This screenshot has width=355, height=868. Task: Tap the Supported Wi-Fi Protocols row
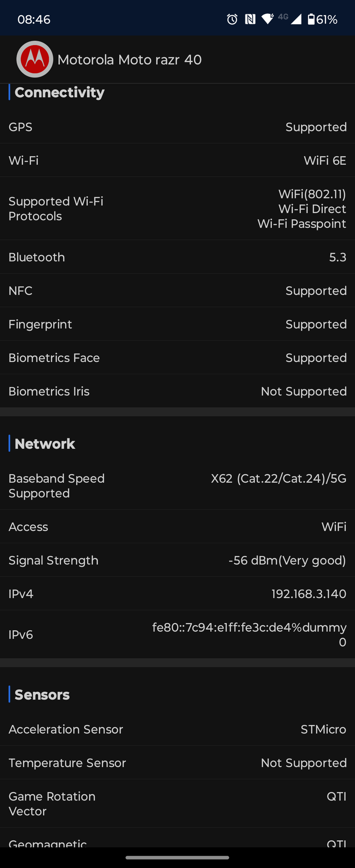[177, 208]
